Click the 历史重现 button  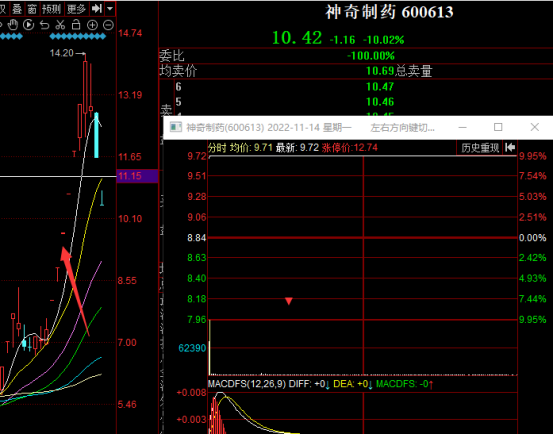[x=480, y=148]
